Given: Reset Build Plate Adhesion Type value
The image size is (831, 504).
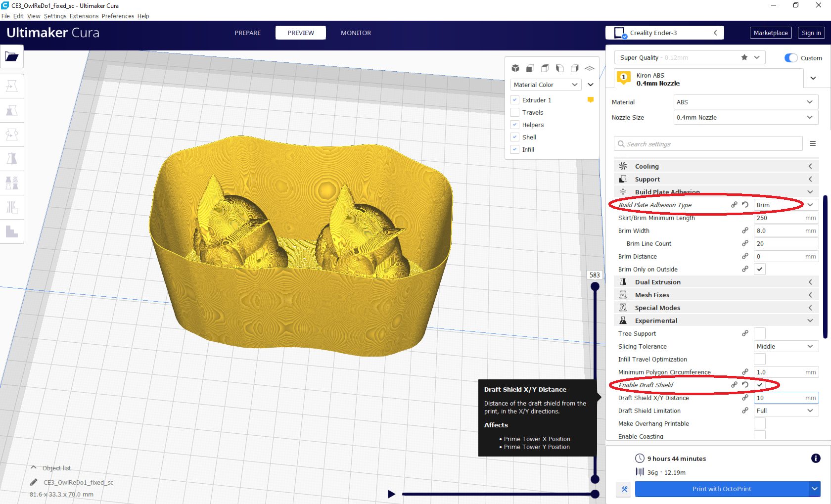Looking at the screenshot, I should 745,205.
